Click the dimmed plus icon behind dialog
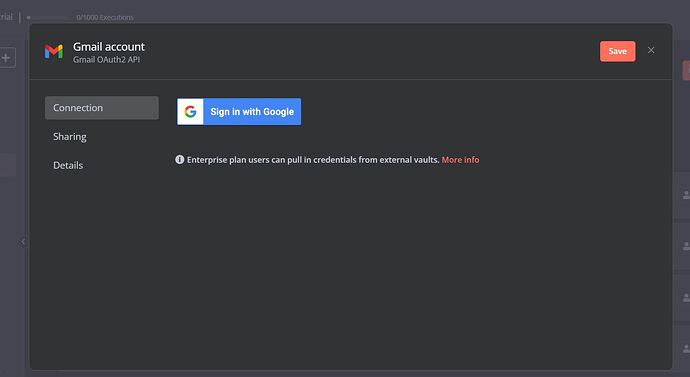This screenshot has width=690, height=377. (x=6, y=58)
